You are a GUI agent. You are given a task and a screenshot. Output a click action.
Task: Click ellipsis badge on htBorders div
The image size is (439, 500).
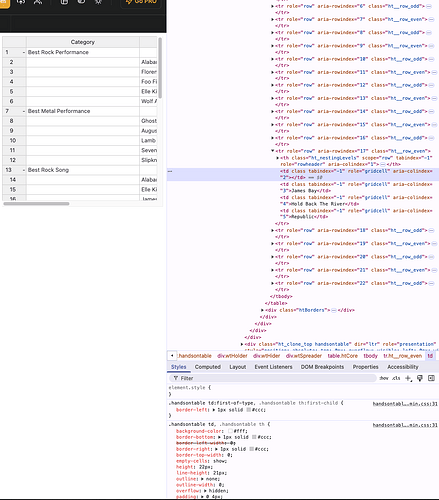(333, 310)
